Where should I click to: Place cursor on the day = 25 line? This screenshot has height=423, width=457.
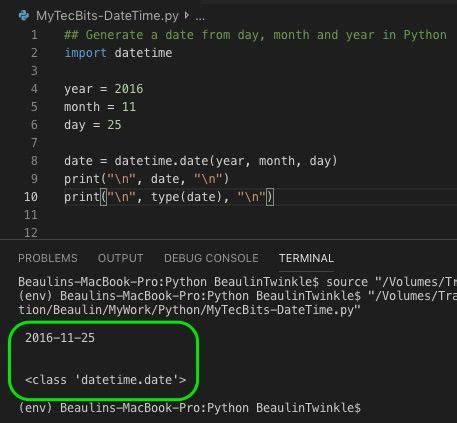[x=93, y=125]
